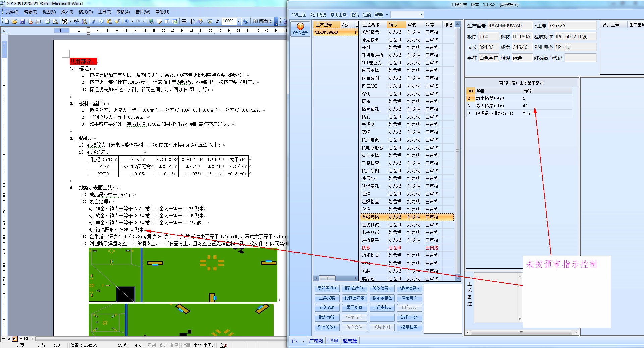Open the 文件(F) menu in Word
The image size is (644, 348).
click(12, 12)
